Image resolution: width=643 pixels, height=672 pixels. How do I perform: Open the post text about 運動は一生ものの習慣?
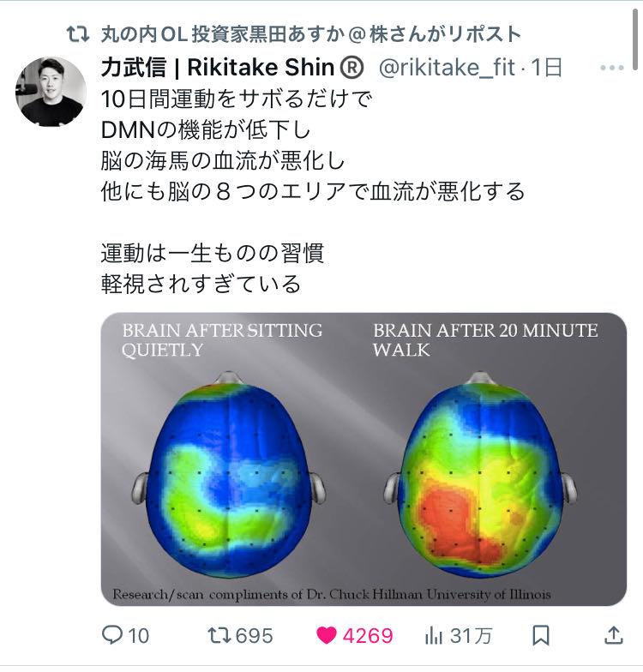(x=213, y=253)
